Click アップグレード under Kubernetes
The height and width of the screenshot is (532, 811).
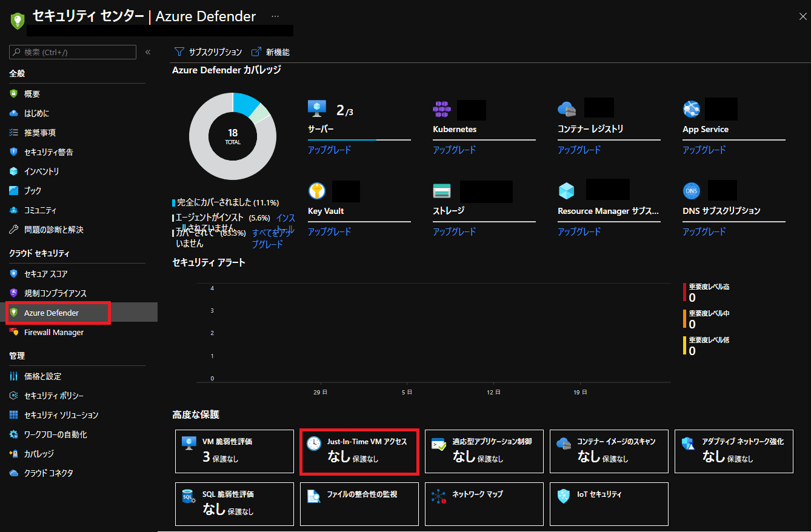(x=454, y=150)
